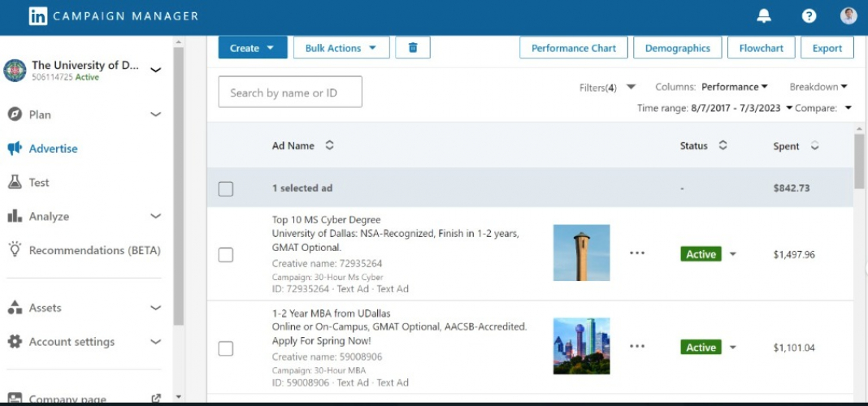Click the Analyze bar chart icon

[x=15, y=216]
